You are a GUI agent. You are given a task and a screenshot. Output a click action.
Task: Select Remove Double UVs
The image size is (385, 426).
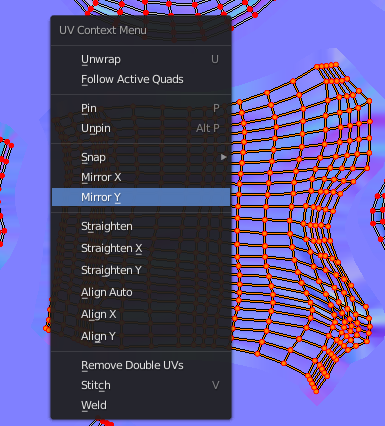[x=141, y=365]
